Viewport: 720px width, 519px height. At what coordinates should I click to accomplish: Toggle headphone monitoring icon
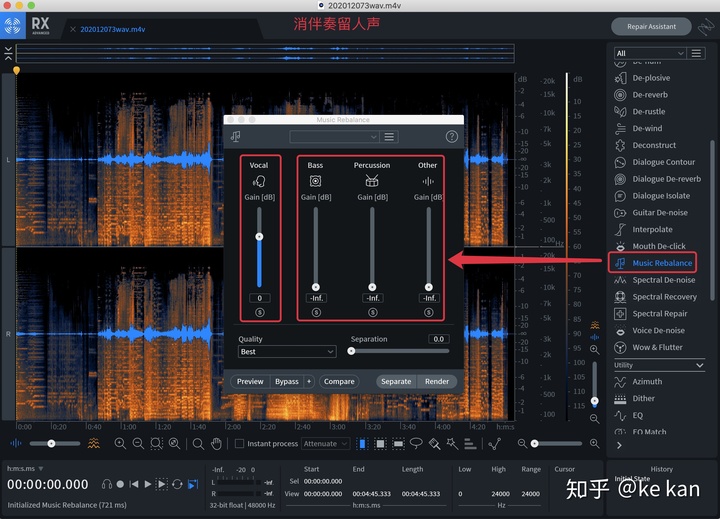coord(107,484)
